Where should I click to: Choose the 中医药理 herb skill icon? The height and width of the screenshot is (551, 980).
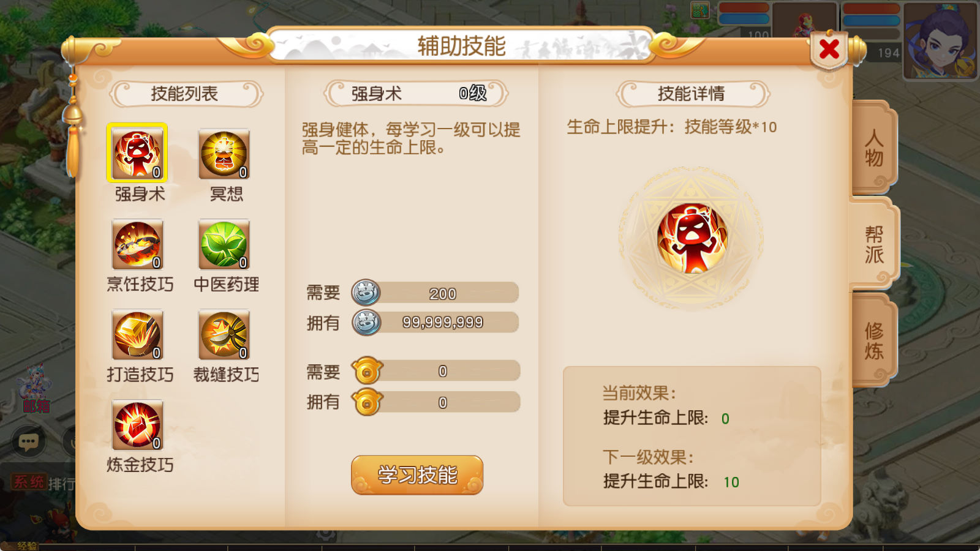[x=224, y=244]
